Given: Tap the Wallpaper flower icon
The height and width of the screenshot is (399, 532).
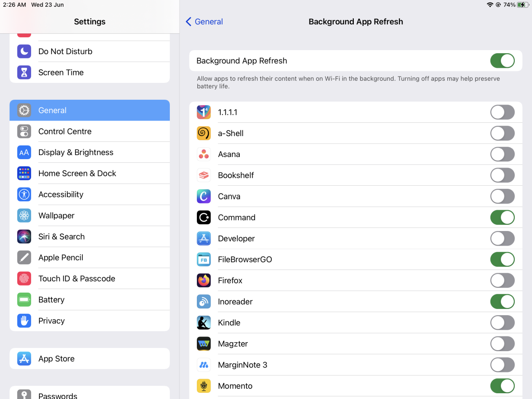Looking at the screenshot, I should pyautogui.click(x=24, y=215).
